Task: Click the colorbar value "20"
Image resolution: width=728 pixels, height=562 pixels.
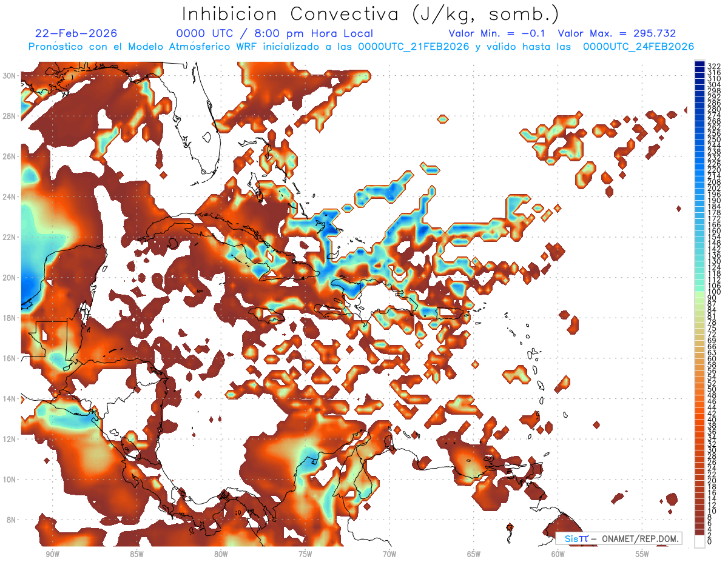Action: [x=712, y=481]
